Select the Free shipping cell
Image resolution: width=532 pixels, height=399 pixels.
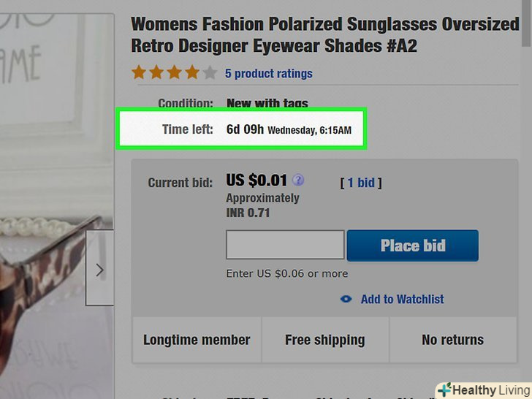tap(324, 340)
